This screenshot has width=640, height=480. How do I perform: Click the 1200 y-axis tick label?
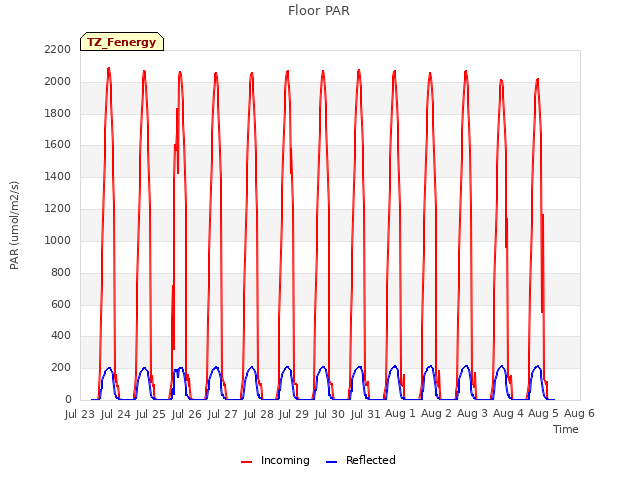[58, 209]
